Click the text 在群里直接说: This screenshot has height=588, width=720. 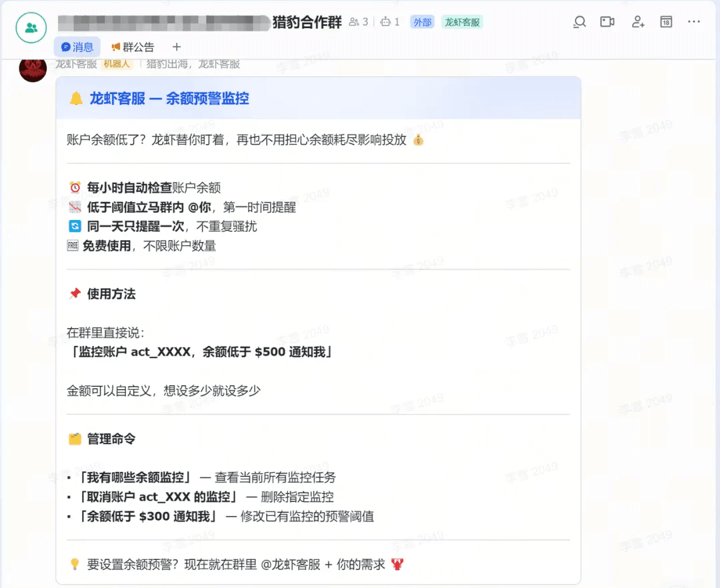pyautogui.click(x=105, y=332)
